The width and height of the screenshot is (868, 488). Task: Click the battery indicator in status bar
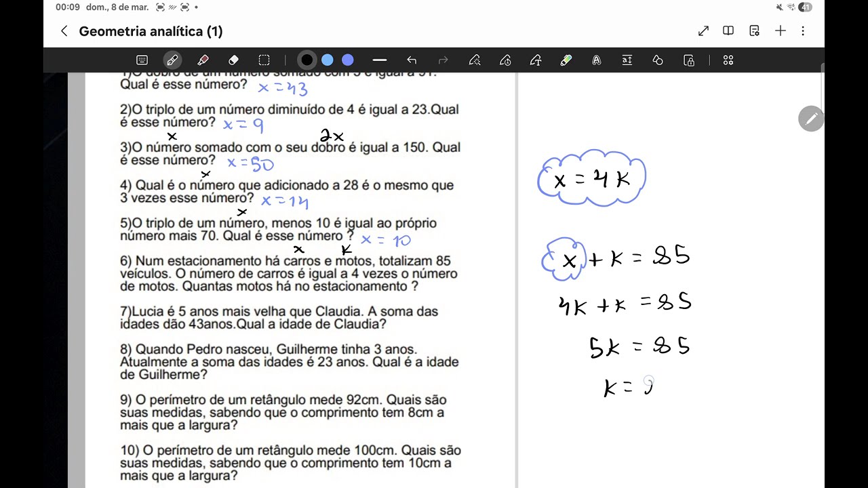click(805, 7)
